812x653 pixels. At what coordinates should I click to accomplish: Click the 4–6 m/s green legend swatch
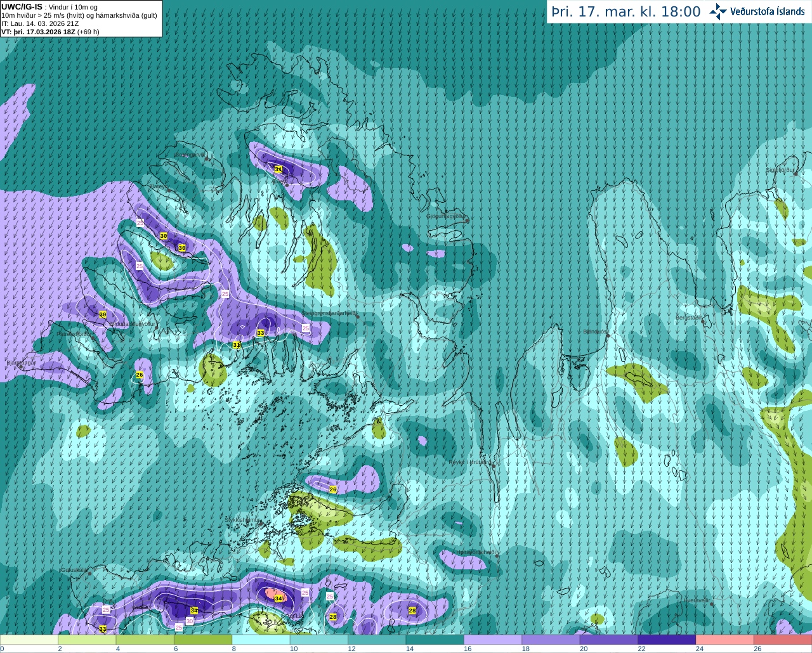click(145, 640)
